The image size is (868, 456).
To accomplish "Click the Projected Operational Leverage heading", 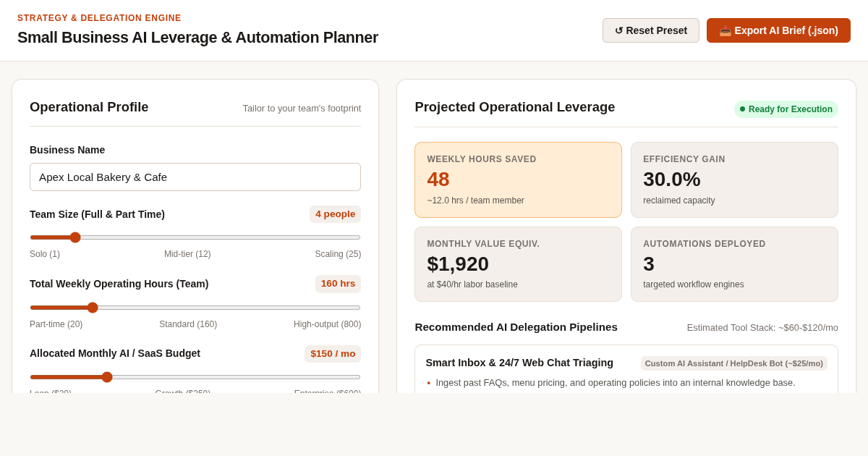I will point(515,107).
